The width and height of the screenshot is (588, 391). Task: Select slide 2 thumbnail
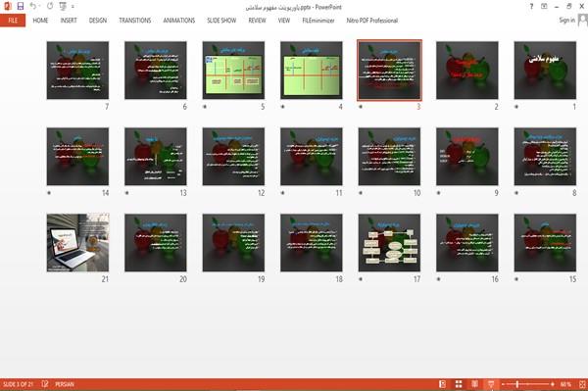466,71
